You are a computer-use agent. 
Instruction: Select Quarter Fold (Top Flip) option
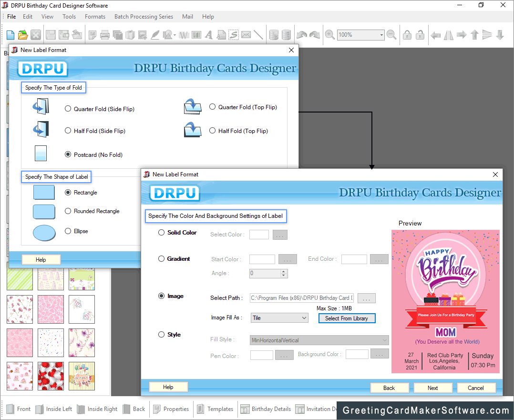[x=213, y=107]
